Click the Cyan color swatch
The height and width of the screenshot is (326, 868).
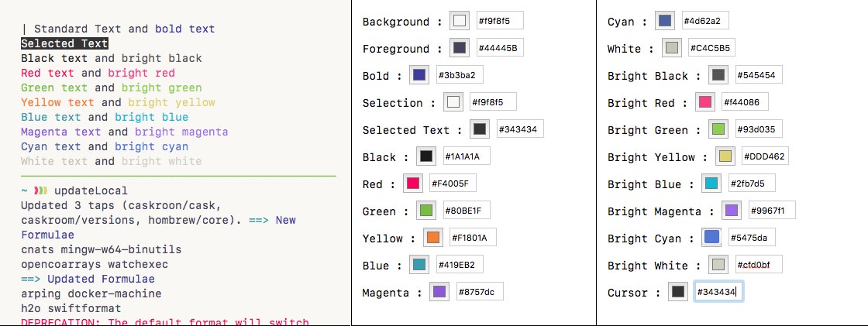click(x=663, y=21)
